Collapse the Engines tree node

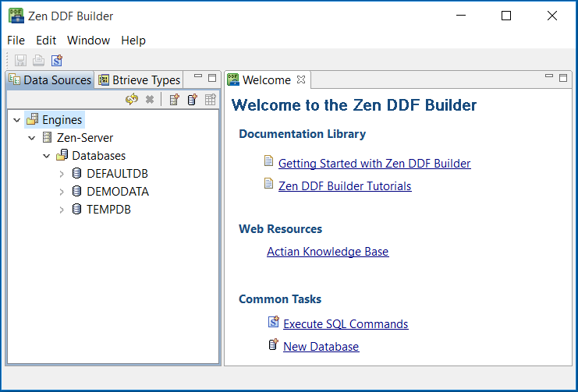coord(17,120)
